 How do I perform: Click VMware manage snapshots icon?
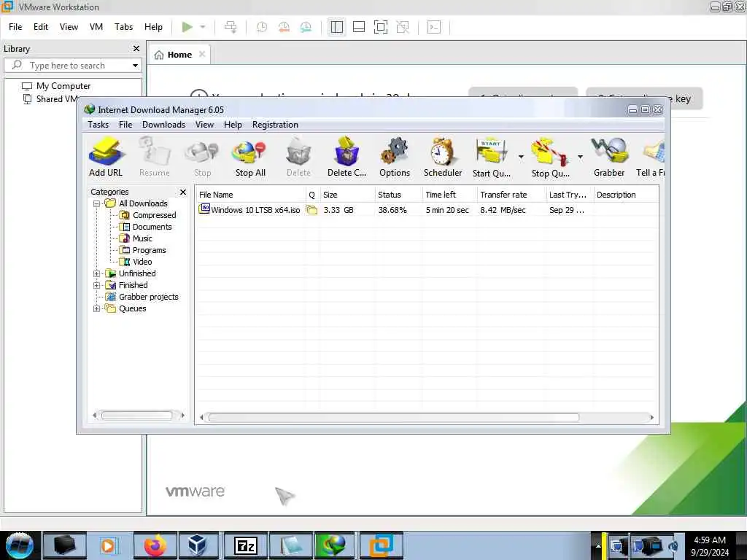[306, 27]
